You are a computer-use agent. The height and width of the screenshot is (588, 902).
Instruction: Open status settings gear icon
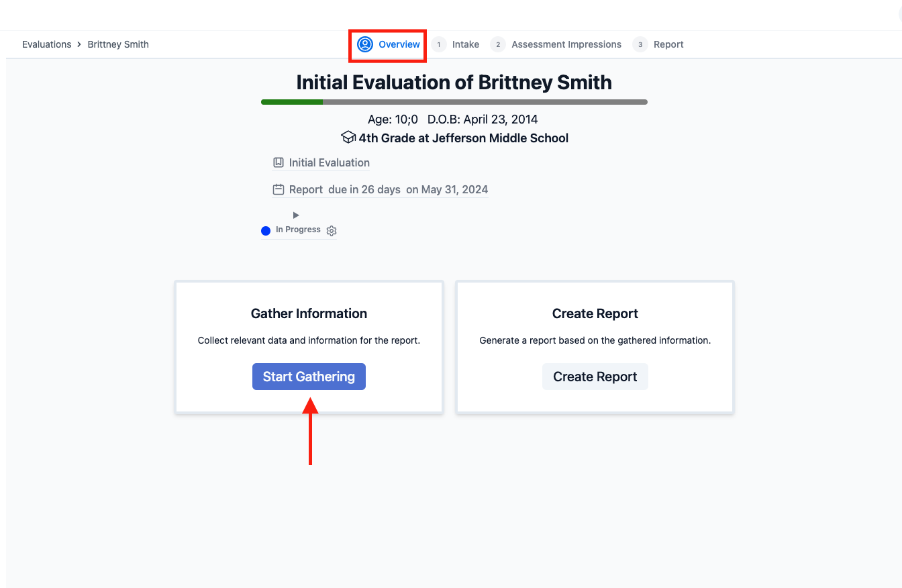pyautogui.click(x=332, y=230)
